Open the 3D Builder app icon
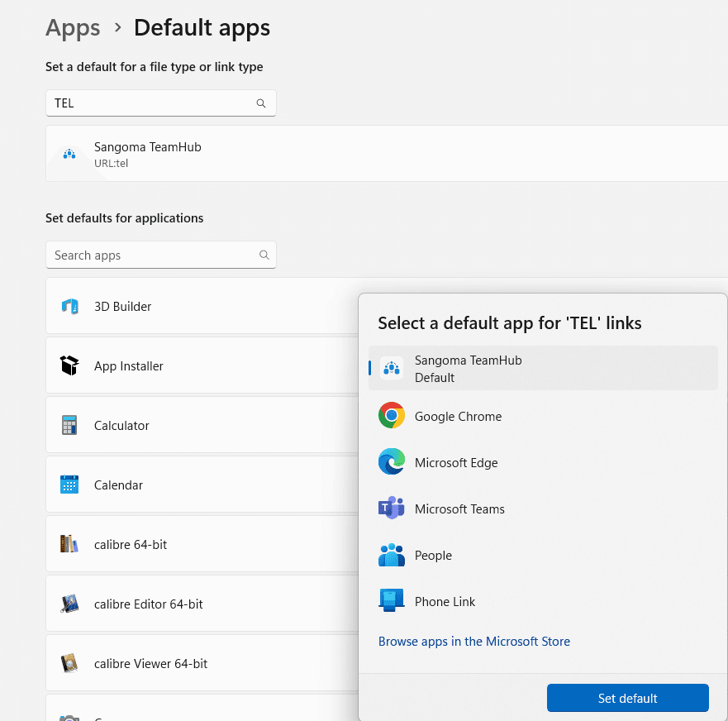The width and height of the screenshot is (728, 721). tap(69, 307)
